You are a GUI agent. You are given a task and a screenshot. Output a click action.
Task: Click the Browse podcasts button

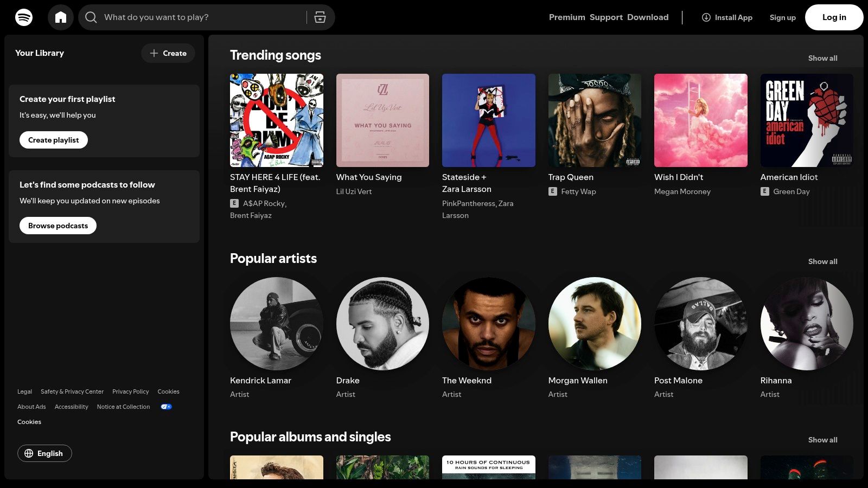coord(58,225)
